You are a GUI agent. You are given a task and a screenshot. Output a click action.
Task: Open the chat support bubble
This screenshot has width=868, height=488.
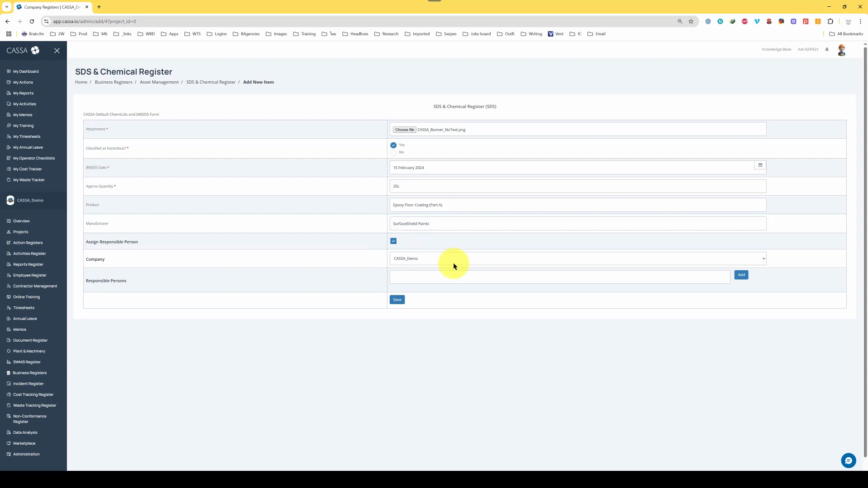pyautogui.click(x=848, y=460)
